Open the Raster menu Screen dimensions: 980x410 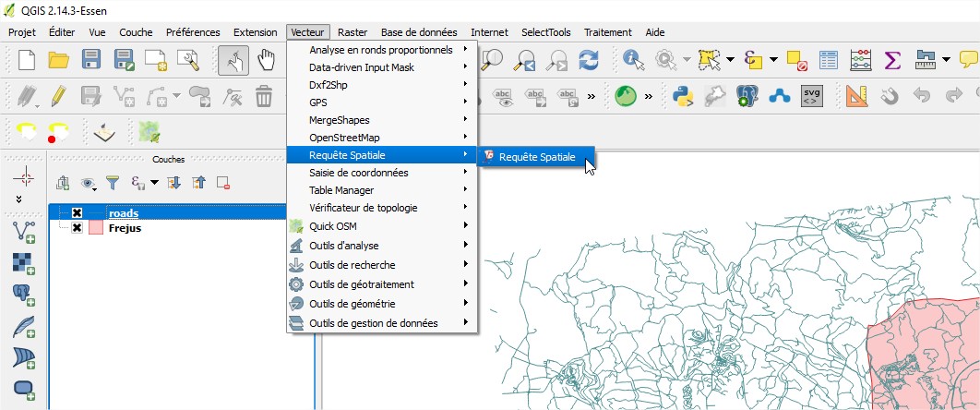353,32
